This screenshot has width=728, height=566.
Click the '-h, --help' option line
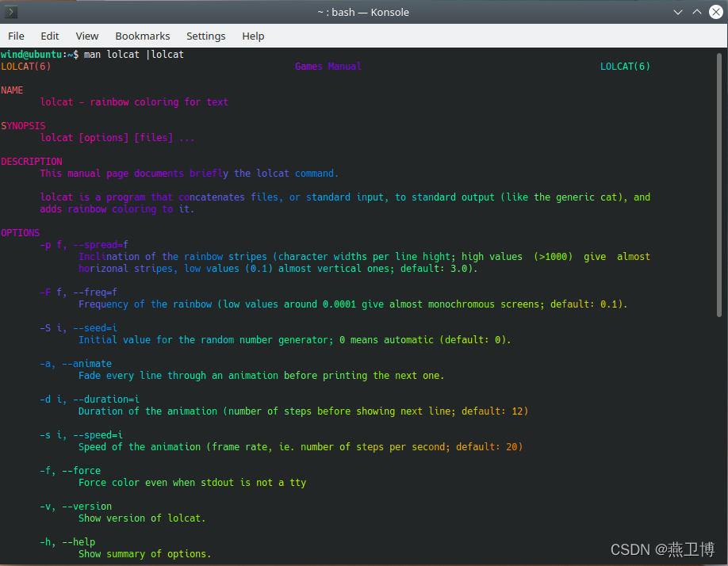[x=67, y=542]
